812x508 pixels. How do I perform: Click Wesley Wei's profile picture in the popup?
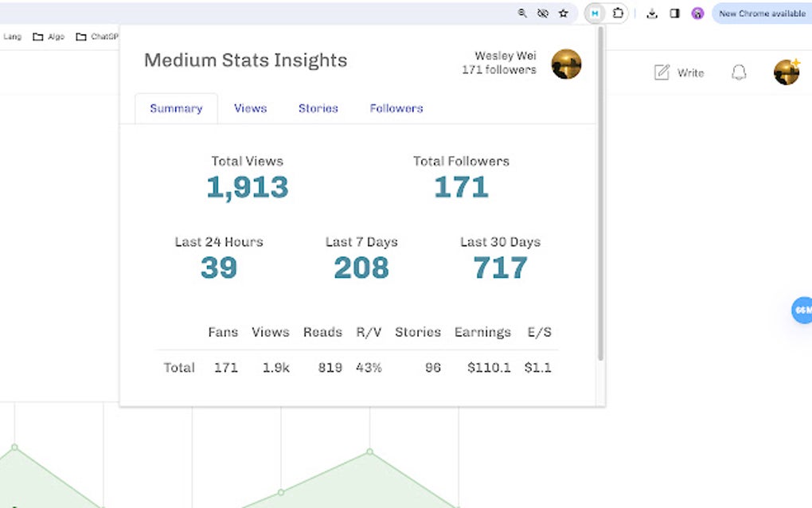tap(567, 64)
